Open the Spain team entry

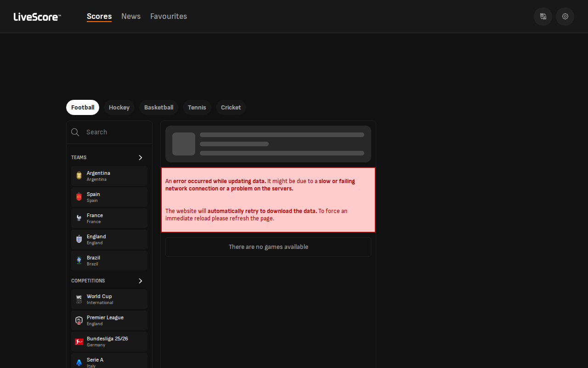pos(109,197)
